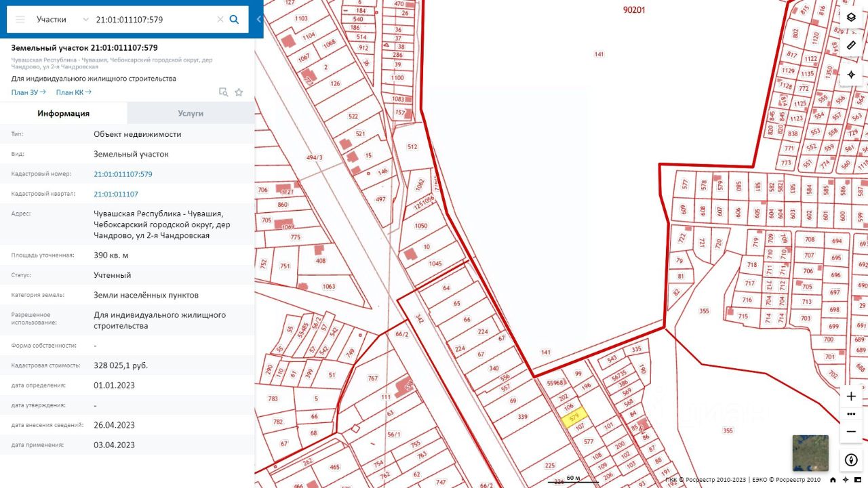Reset map orientation with the compass
The image size is (868, 488).
852,460
